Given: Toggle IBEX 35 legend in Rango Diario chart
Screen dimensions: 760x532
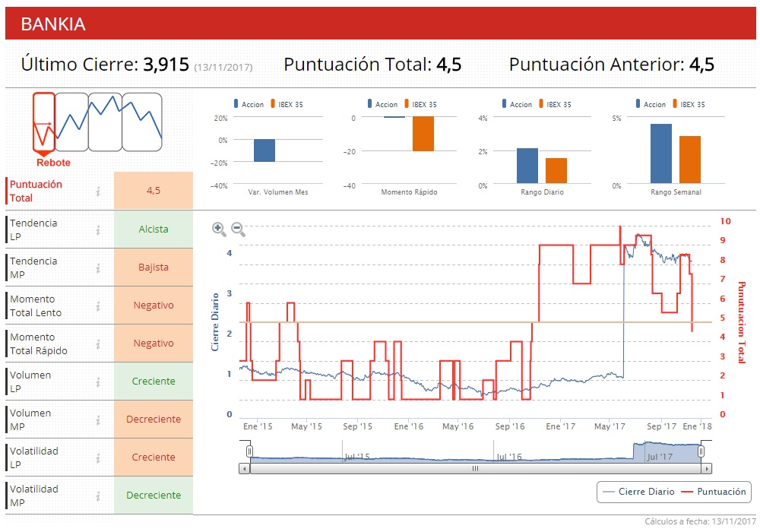Looking at the screenshot, I should click(x=556, y=104).
